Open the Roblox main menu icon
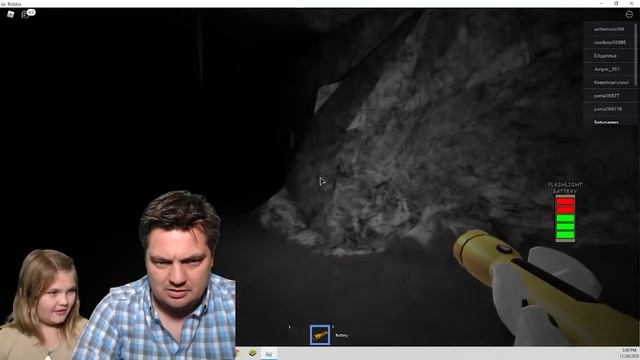This screenshot has height=360, width=640. [11, 14]
